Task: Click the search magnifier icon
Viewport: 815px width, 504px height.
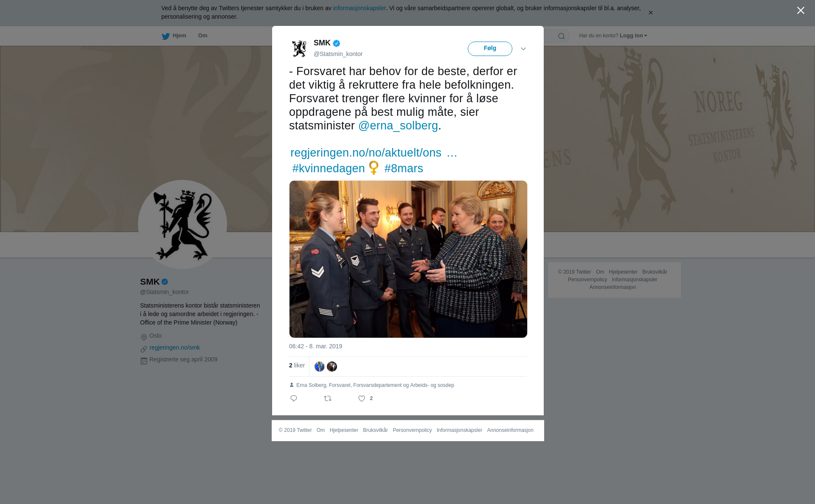Action: point(562,36)
